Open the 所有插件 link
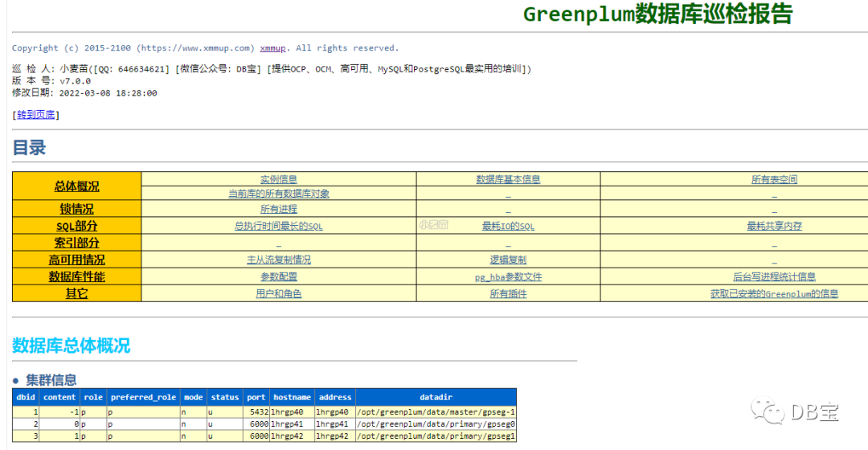This screenshot has width=868, height=450. 508,294
